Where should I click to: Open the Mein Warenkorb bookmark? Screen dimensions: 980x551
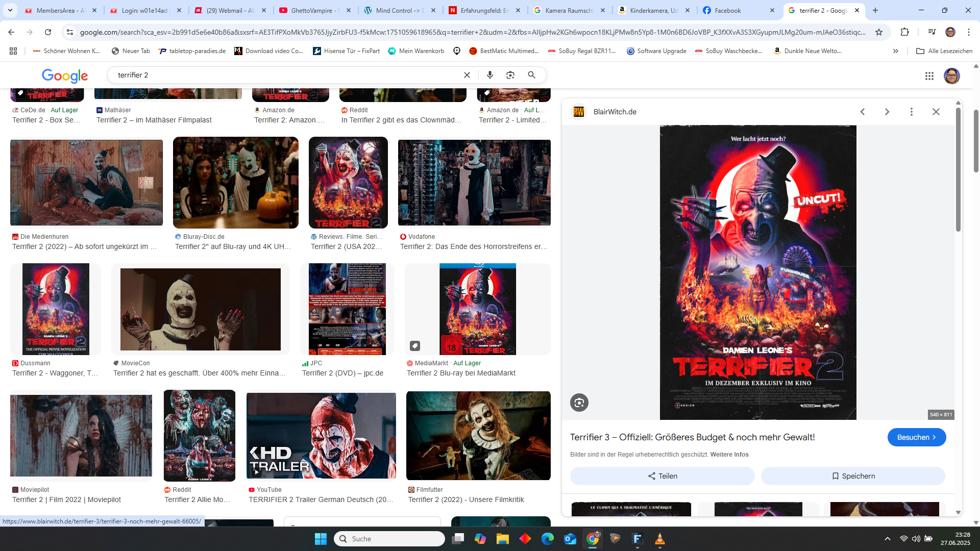click(416, 51)
